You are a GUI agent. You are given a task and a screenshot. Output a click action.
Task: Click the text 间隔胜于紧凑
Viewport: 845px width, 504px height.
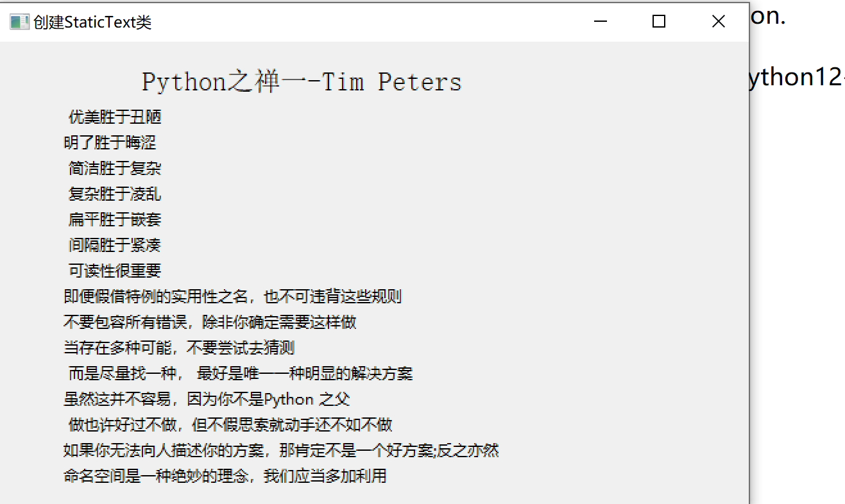coord(115,245)
